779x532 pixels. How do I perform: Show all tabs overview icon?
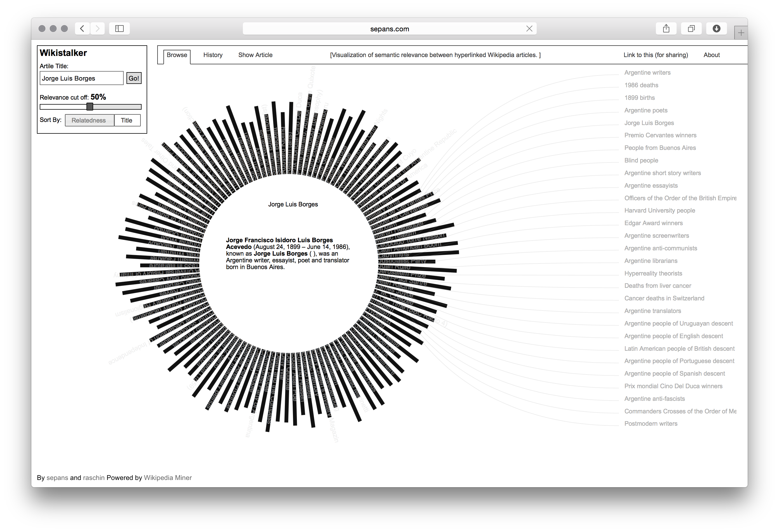tap(691, 29)
